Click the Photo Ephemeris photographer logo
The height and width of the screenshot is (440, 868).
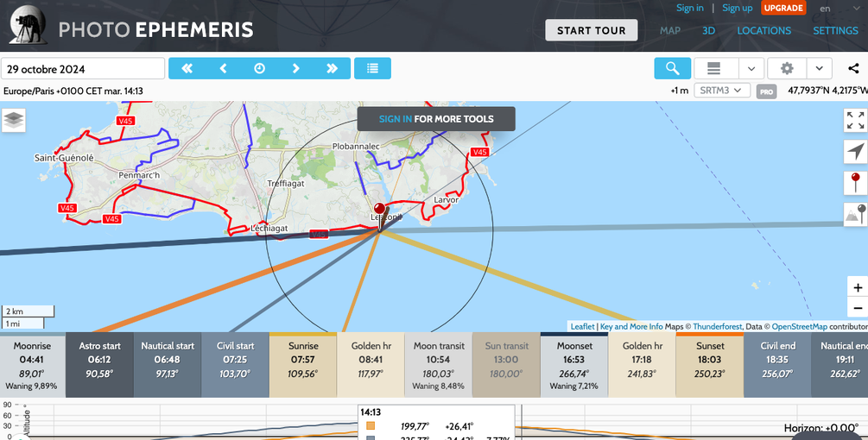coord(29,25)
